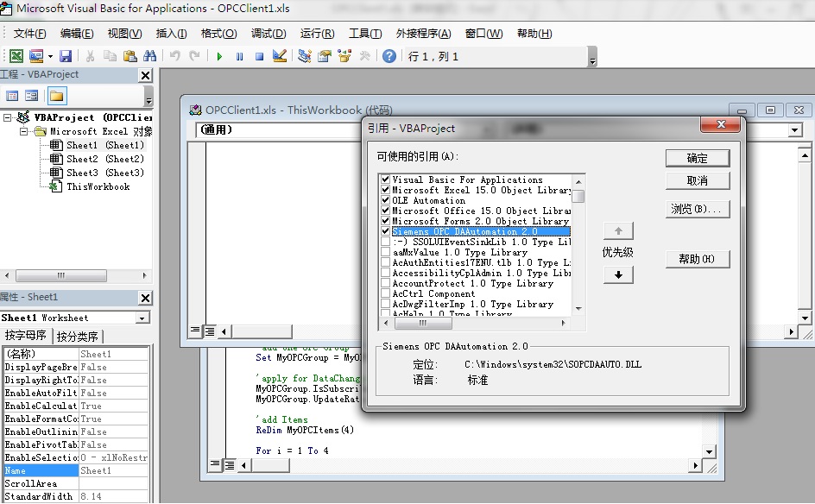Image resolution: width=815 pixels, height=504 pixels.
Task: Click View Object icon in project panel
Action: pyautogui.click(x=32, y=96)
